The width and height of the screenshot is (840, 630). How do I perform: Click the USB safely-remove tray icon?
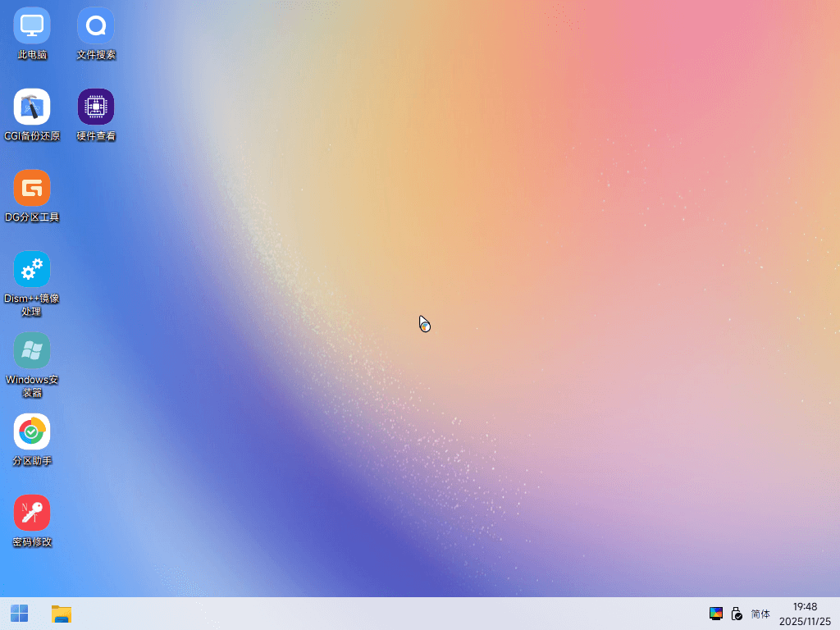pyautogui.click(x=737, y=614)
